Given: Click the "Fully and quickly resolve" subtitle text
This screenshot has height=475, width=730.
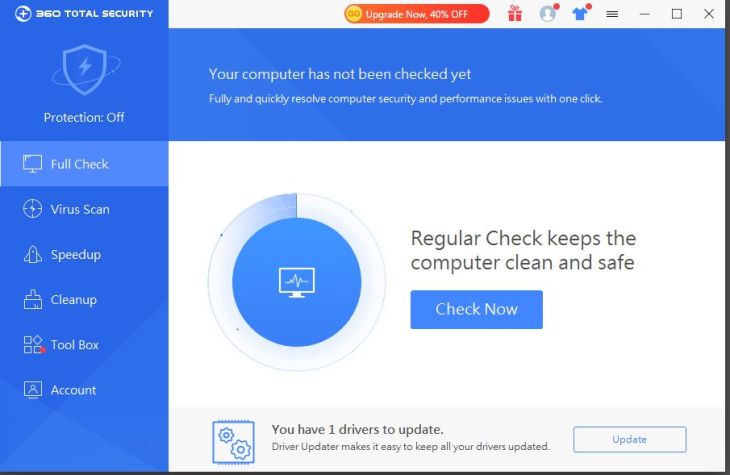Looking at the screenshot, I should point(405,99).
